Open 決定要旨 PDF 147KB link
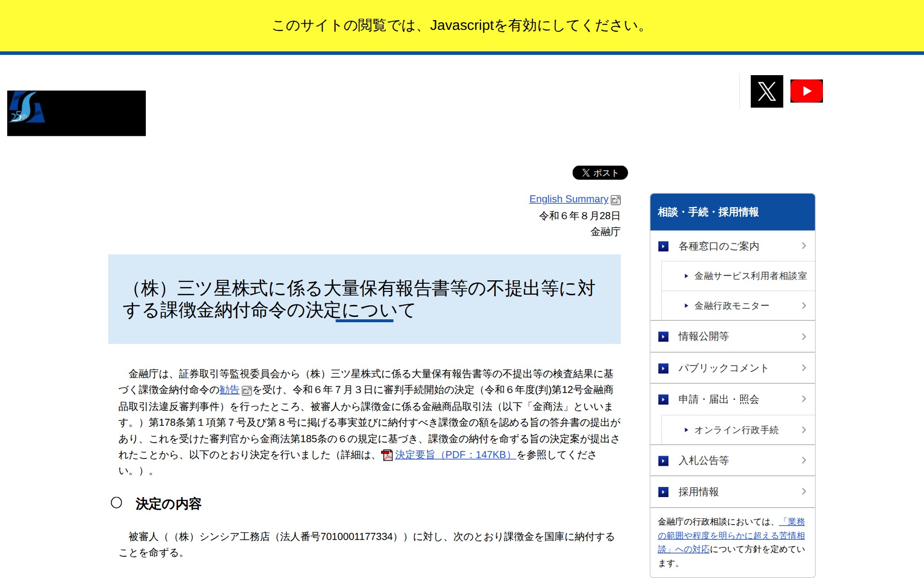Screen dimensions: 924x578 click(455, 455)
